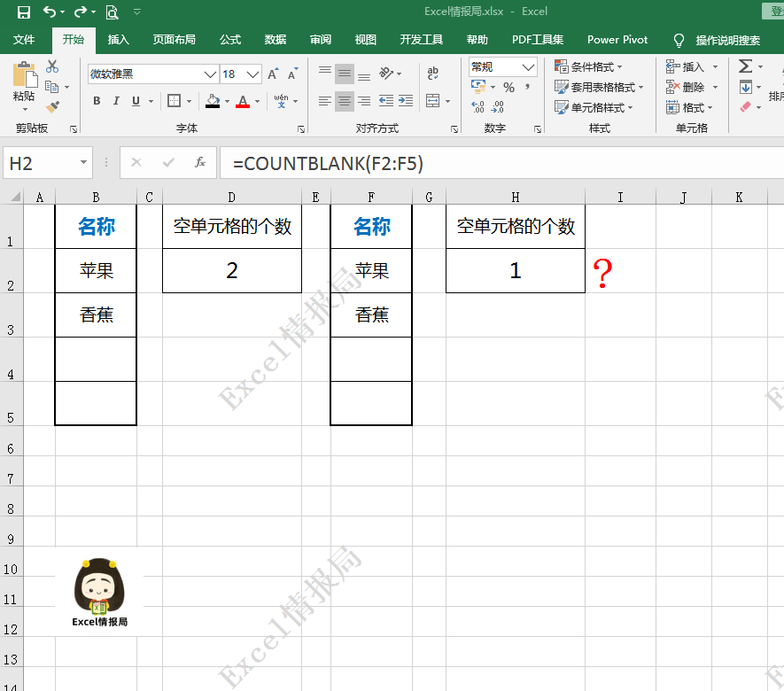Toggle italic formatting
This screenshot has width=784, height=691.
point(116,101)
